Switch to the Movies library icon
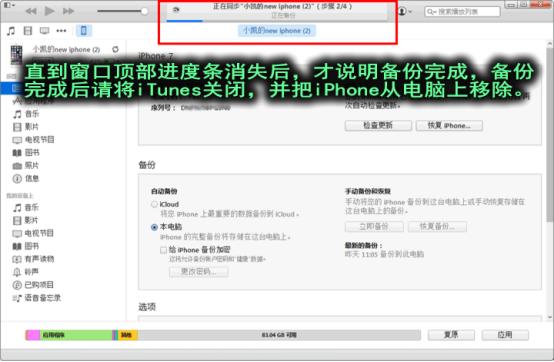 click(x=28, y=31)
